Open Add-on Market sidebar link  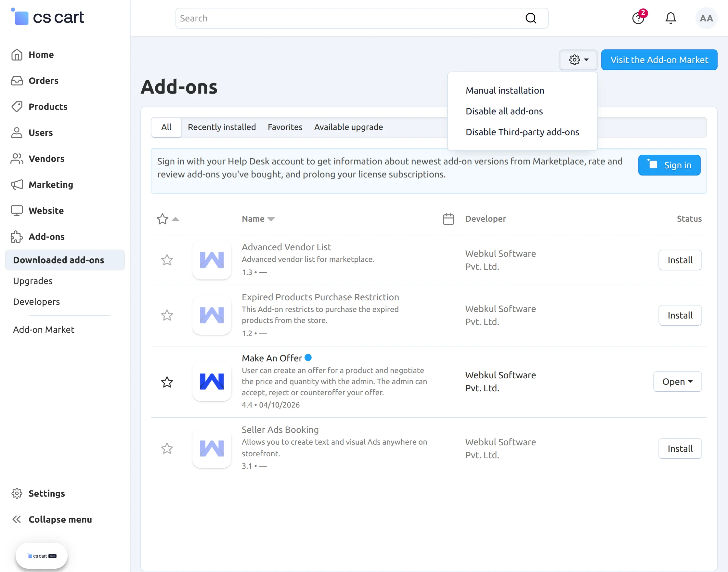[44, 330]
